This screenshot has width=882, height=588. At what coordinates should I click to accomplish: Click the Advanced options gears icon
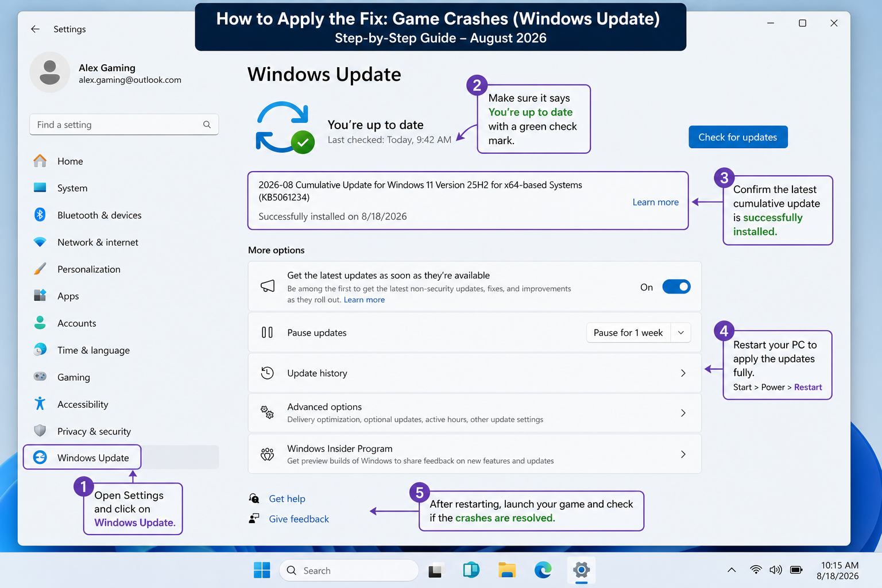coord(267,412)
